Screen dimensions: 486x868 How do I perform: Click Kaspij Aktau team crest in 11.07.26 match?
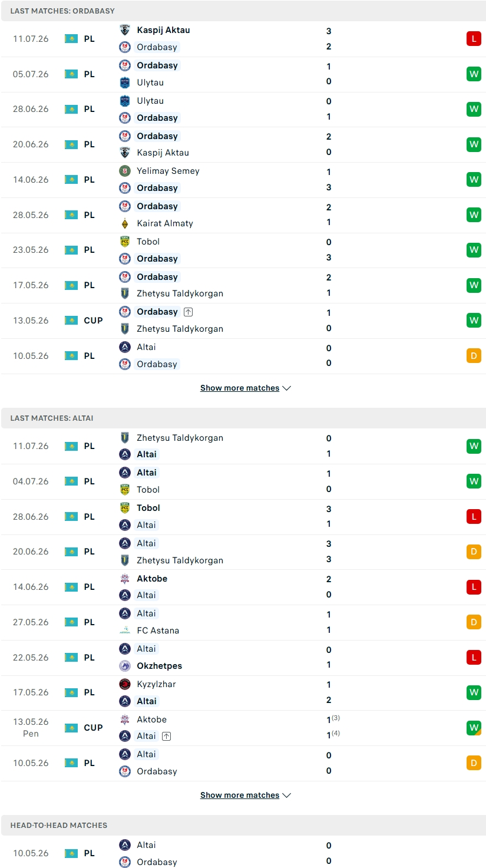tap(125, 30)
